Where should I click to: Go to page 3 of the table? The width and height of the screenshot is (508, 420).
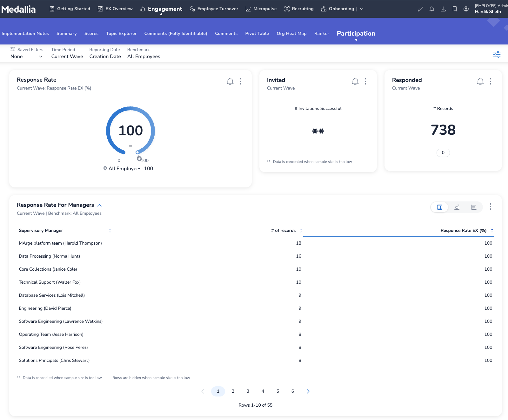248,391
